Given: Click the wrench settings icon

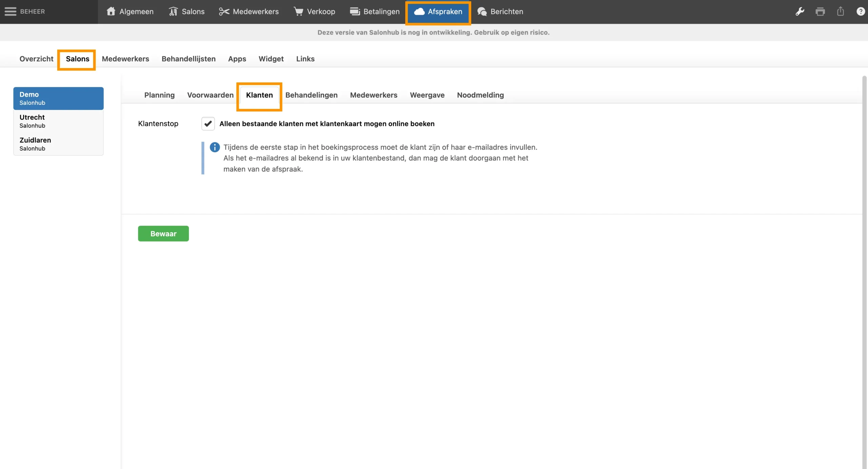Looking at the screenshot, I should [800, 12].
